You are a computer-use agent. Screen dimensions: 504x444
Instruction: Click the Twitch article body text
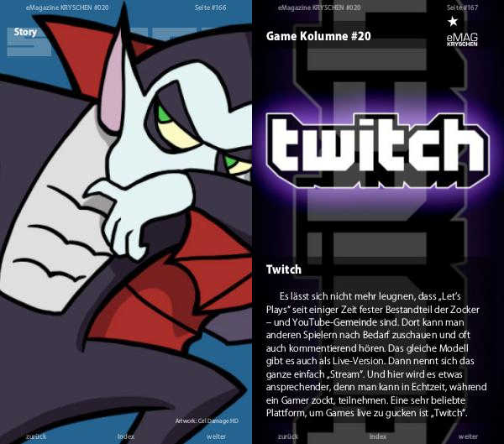376,355
